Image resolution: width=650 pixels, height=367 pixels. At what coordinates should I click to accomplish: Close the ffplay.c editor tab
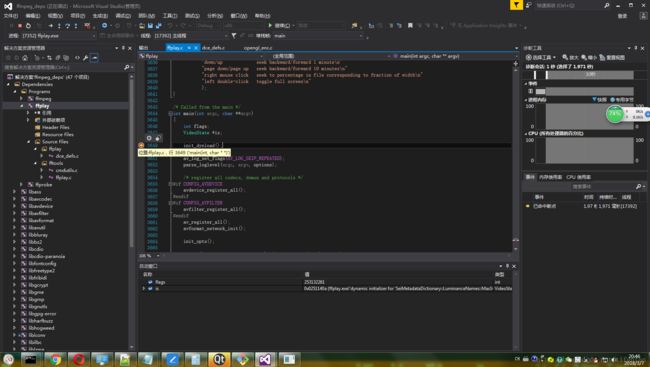coord(196,48)
